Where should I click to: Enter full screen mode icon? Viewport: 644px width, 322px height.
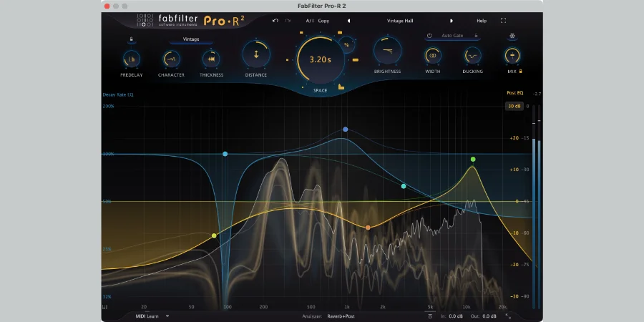[503, 21]
